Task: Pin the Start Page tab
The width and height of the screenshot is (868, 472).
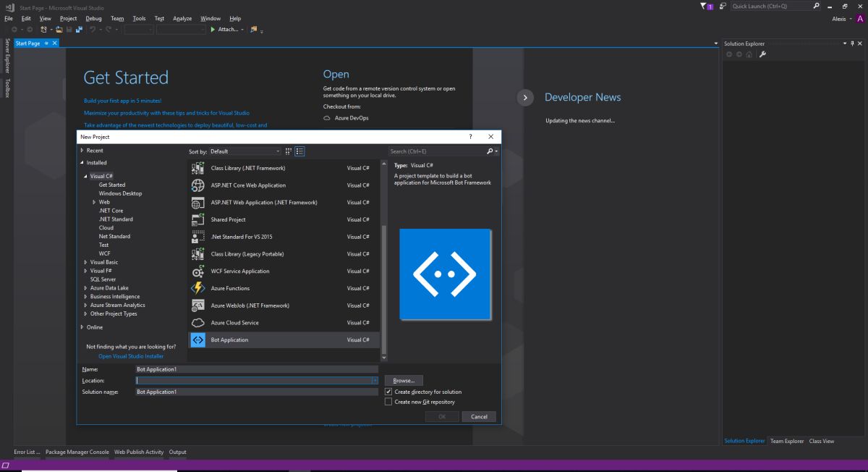Action: coord(46,43)
